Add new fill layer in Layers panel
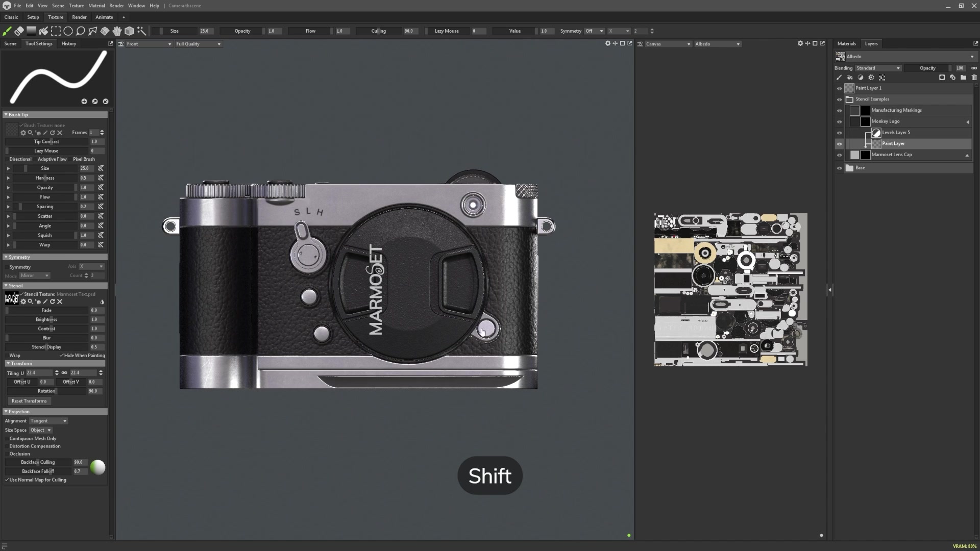Image resolution: width=980 pixels, height=551 pixels. (x=850, y=78)
